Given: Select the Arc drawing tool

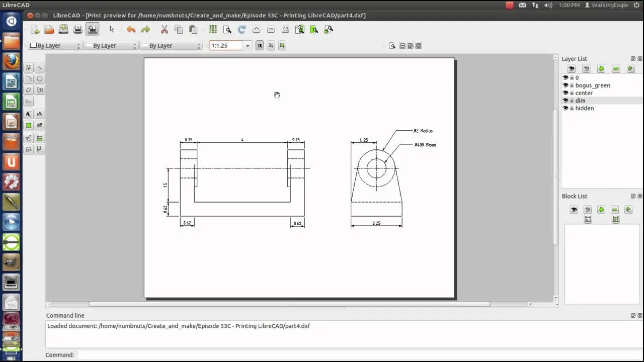Looking at the screenshot, I should pos(29,78).
